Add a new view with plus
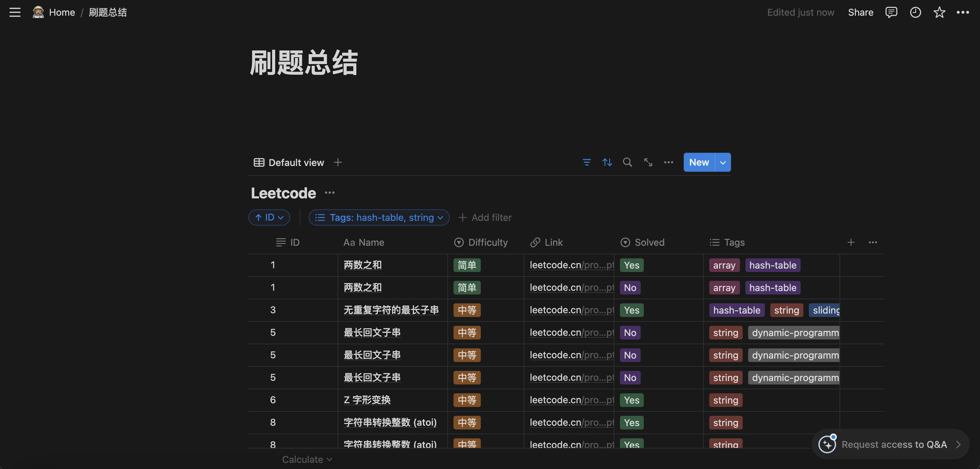The width and height of the screenshot is (980, 469). coord(338,163)
